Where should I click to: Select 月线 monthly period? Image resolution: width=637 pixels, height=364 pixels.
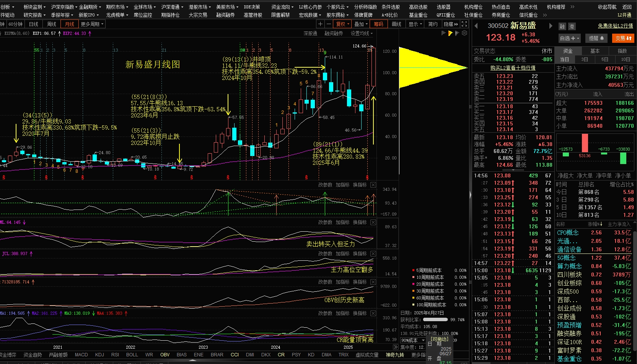click(x=70, y=24)
